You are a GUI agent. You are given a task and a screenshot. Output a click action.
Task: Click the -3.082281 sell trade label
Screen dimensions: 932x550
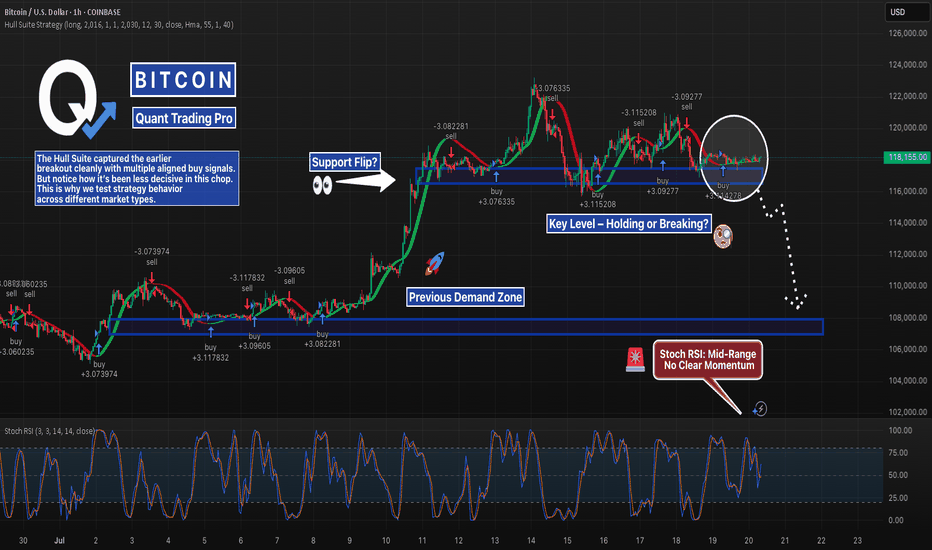(x=451, y=131)
